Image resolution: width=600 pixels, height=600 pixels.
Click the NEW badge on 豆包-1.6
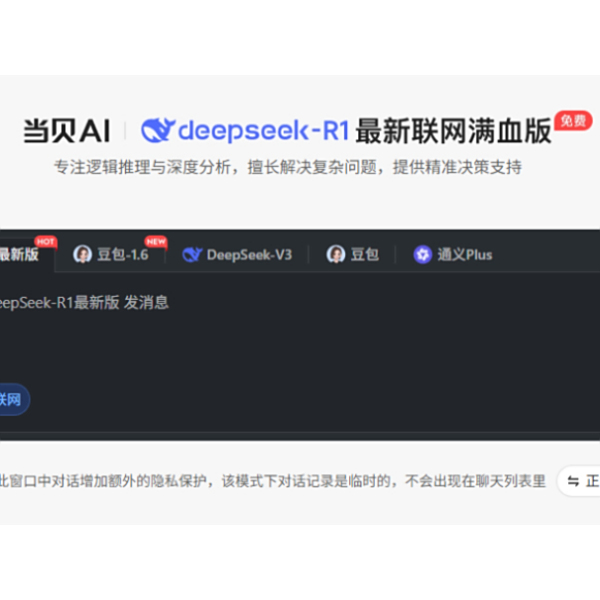[x=156, y=241]
